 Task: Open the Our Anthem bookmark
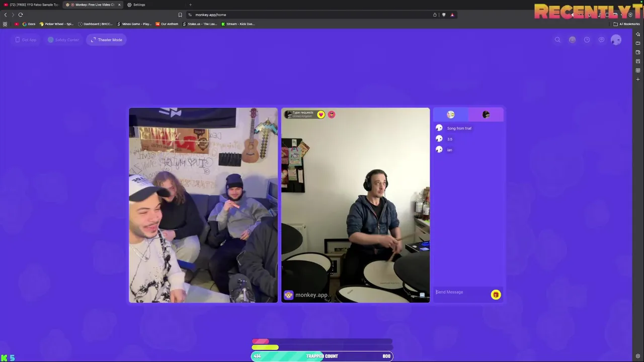point(167,24)
